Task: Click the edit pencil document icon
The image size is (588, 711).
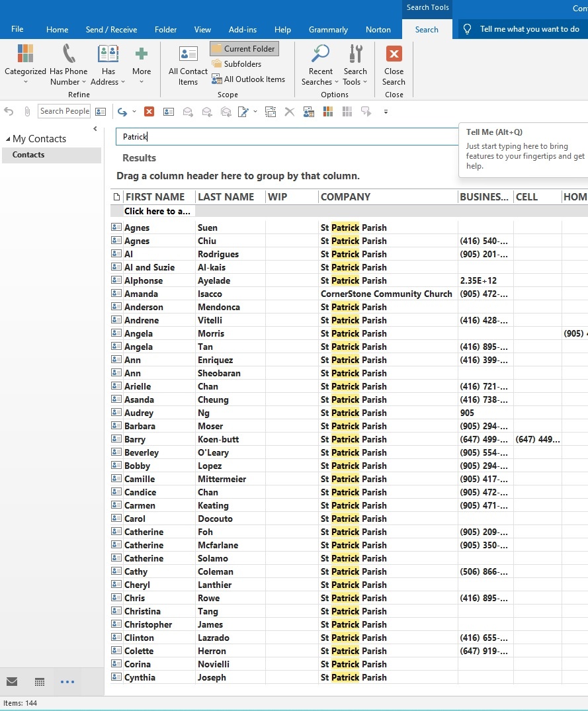Action: [243, 112]
